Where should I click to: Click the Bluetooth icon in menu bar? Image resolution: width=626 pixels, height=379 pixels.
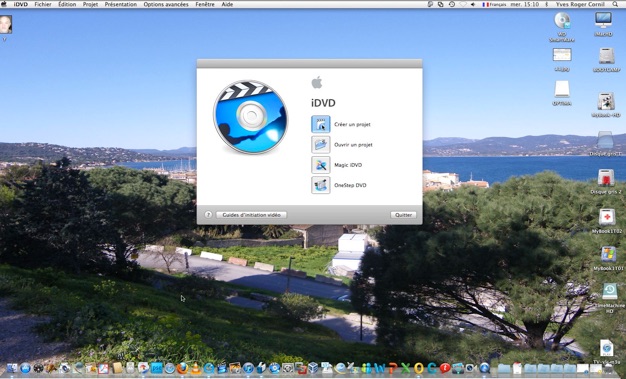[547, 4]
